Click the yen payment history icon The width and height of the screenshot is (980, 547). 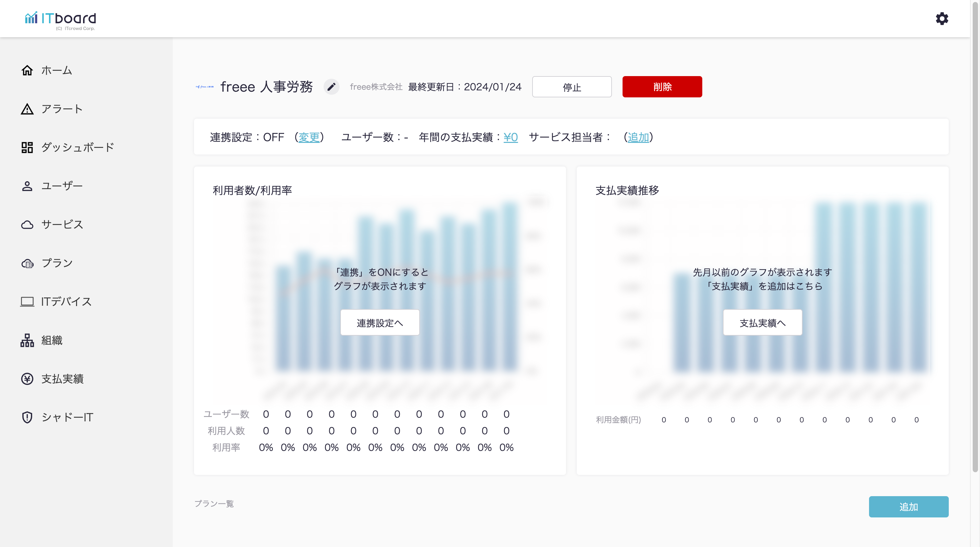coord(27,379)
